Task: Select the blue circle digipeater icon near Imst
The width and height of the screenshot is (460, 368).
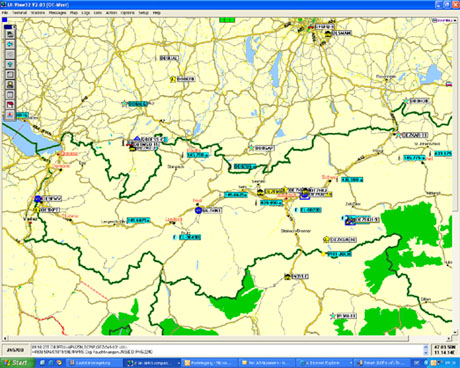Action: [x=198, y=210]
